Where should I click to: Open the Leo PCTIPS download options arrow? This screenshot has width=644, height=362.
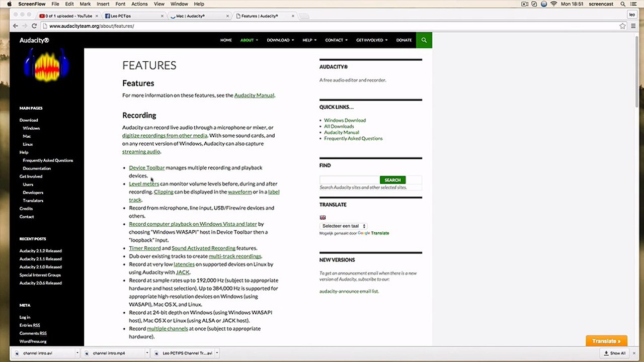217,353
